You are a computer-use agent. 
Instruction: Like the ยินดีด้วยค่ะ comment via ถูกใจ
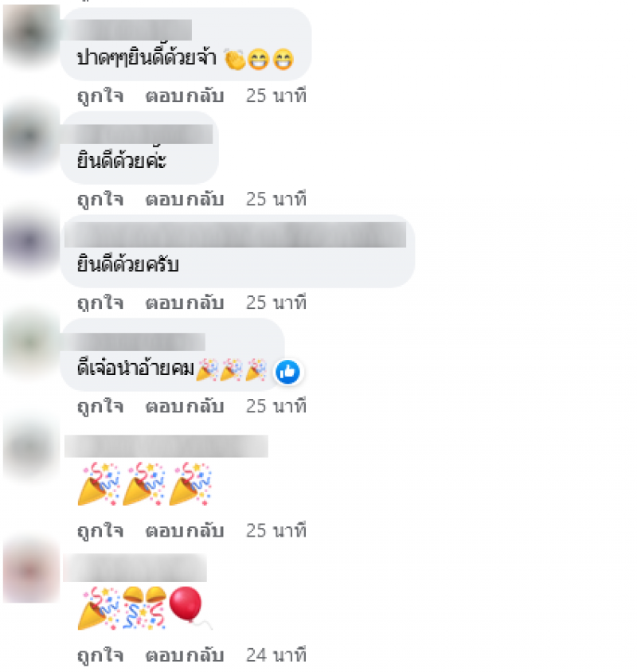pos(100,199)
